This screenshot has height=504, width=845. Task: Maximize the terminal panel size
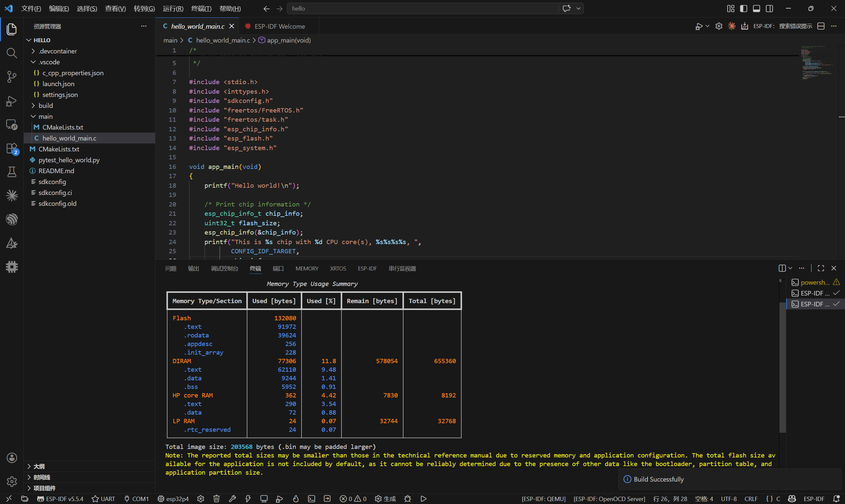821,268
